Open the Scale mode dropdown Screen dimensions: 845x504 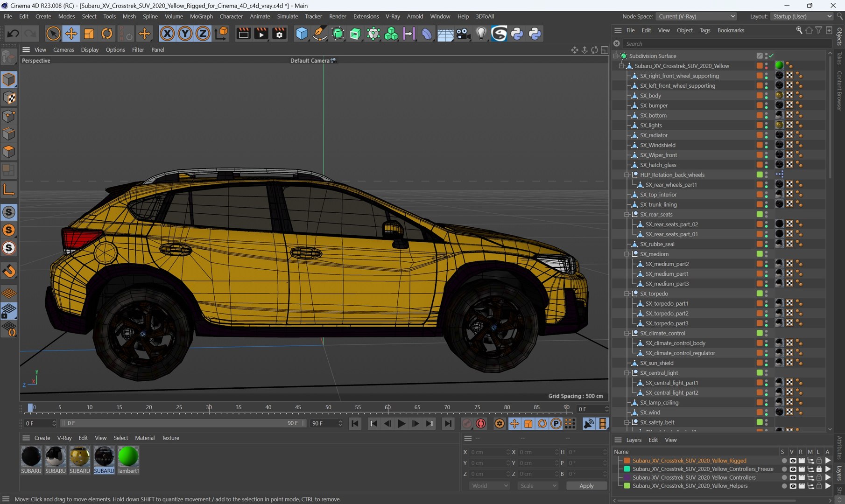pos(538,486)
